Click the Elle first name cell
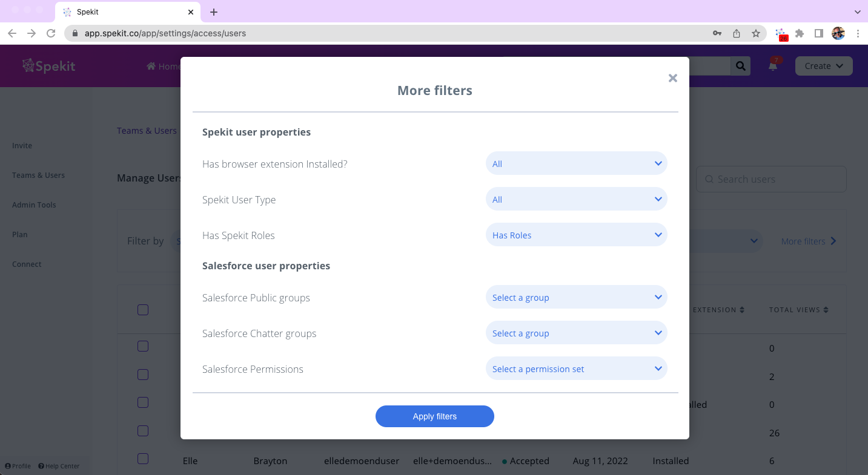The width and height of the screenshot is (868, 475). [190, 460]
